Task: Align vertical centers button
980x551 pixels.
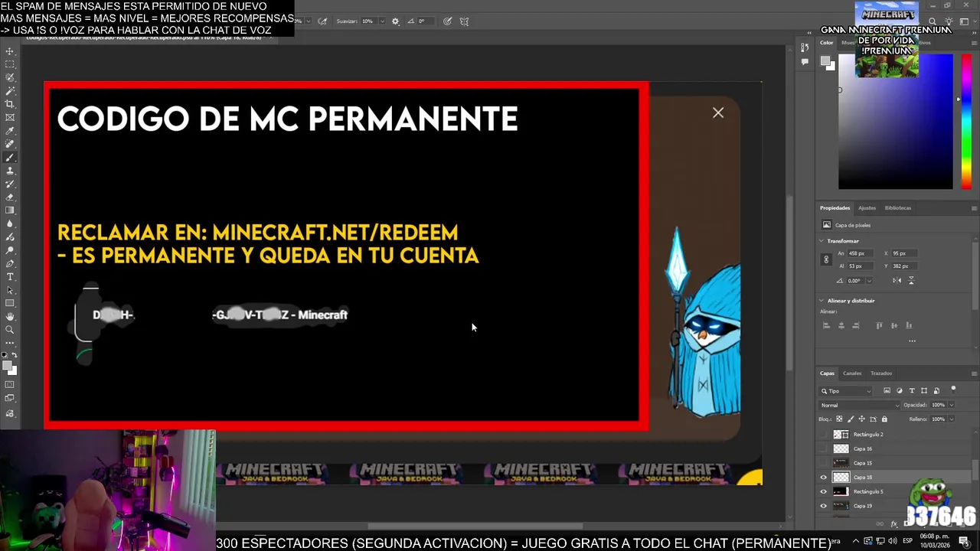Action: 894,325
